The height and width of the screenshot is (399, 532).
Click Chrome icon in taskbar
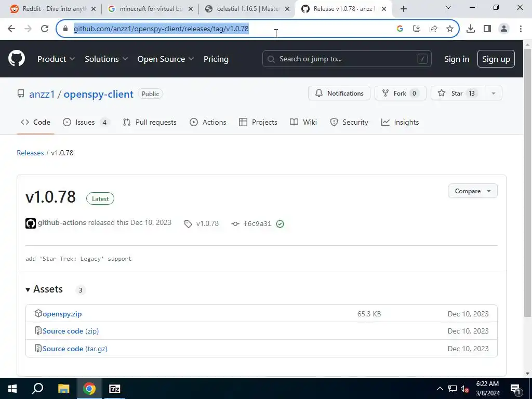click(89, 389)
